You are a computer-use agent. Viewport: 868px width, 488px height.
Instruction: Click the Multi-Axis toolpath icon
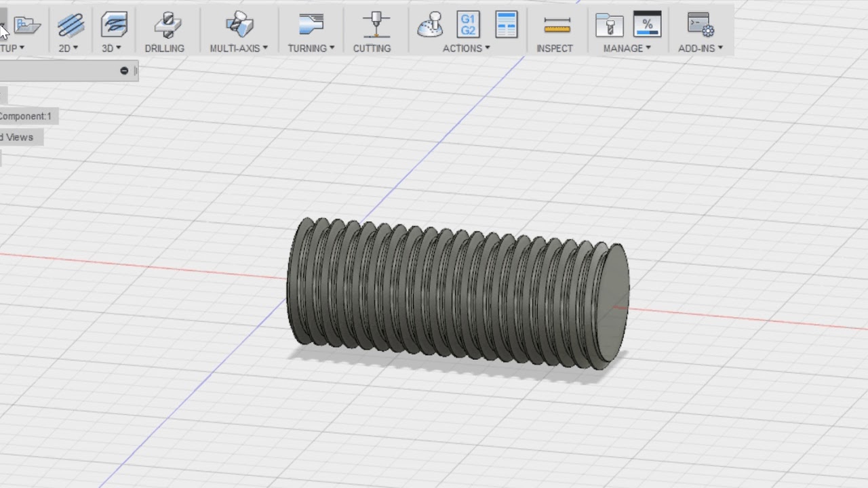[x=239, y=25]
